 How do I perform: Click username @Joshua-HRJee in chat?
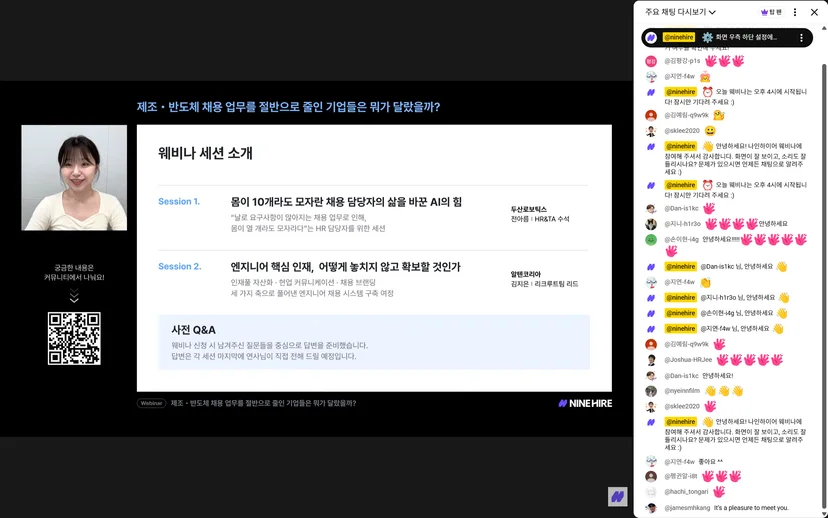coord(688,360)
